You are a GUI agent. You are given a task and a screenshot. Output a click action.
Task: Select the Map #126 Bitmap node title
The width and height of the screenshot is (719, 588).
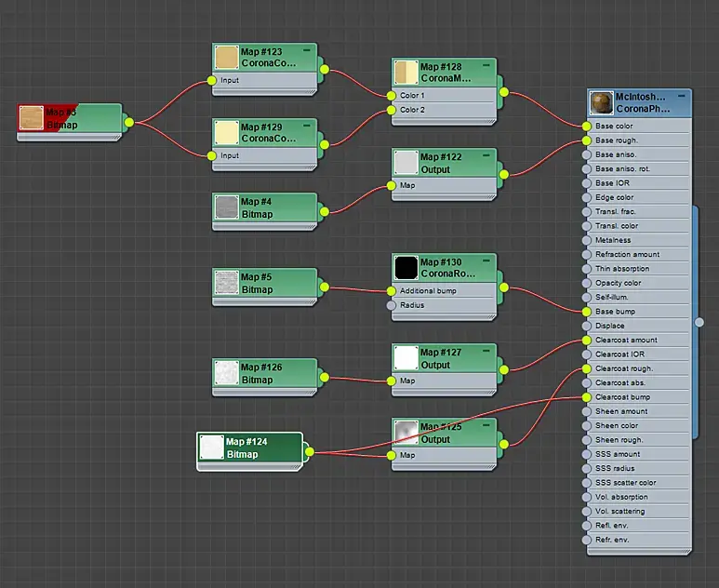click(261, 373)
